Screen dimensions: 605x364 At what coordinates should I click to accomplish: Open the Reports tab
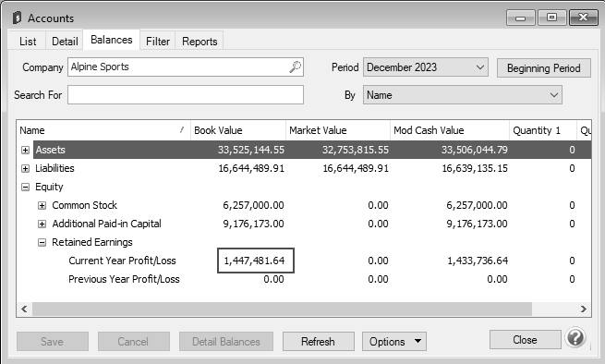point(200,42)
